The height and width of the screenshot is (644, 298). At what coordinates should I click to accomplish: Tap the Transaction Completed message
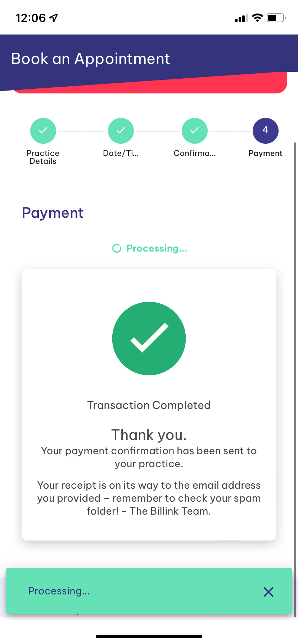149,405
